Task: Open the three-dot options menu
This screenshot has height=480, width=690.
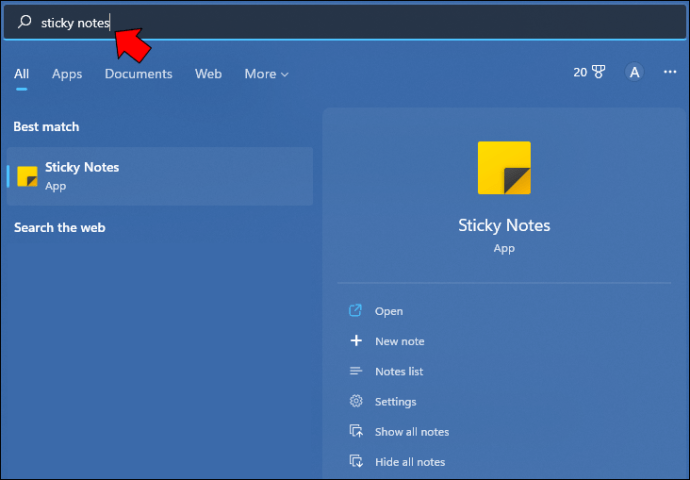Action: click(670, 72)
